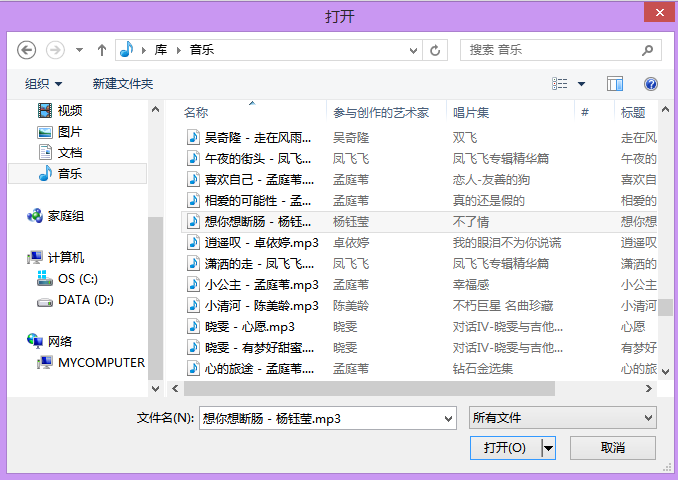
Task: Click the search magnifier icon
Action: click(647, 51)
